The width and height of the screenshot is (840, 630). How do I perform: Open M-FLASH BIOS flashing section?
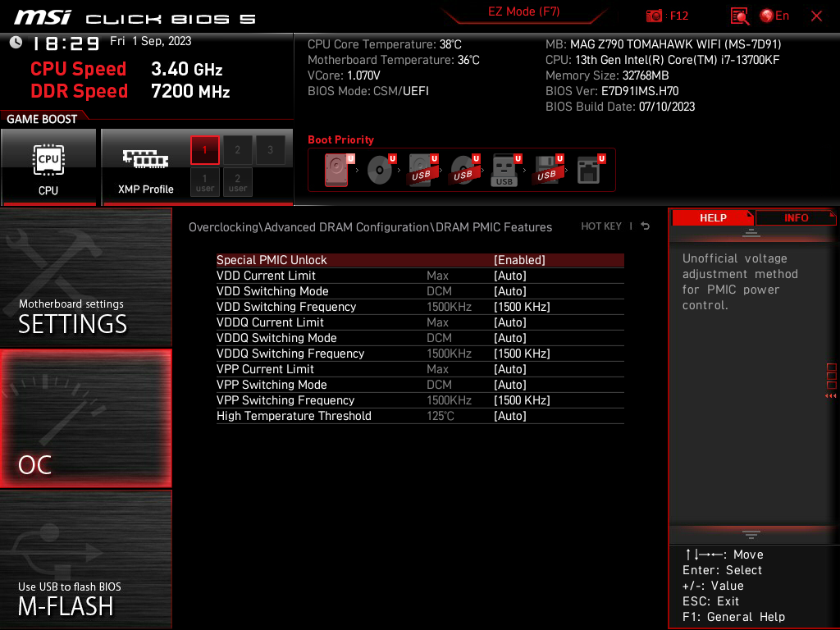85,559
